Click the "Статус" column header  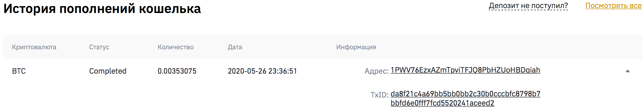[x=99, y=47]
